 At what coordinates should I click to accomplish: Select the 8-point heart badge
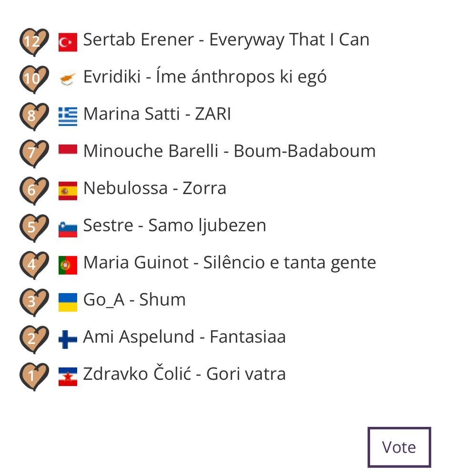[34, 117]
